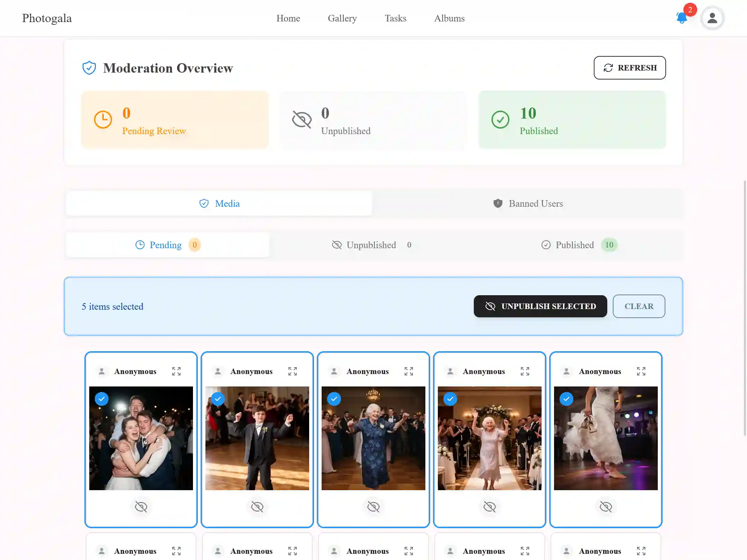Image resolution: width=747 pixels, height=560 pixels.
Task: Click the Unpublish Selected button
Action: (540, 306)
